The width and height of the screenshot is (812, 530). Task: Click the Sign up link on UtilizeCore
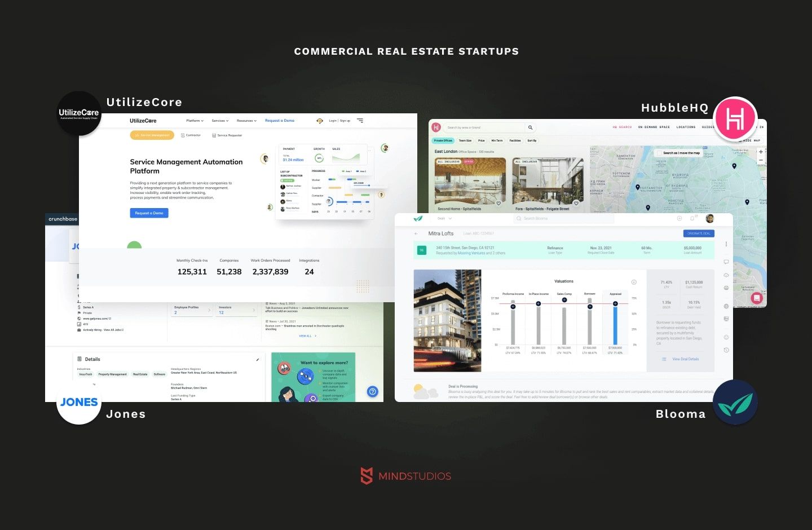[x=345, y=121]
